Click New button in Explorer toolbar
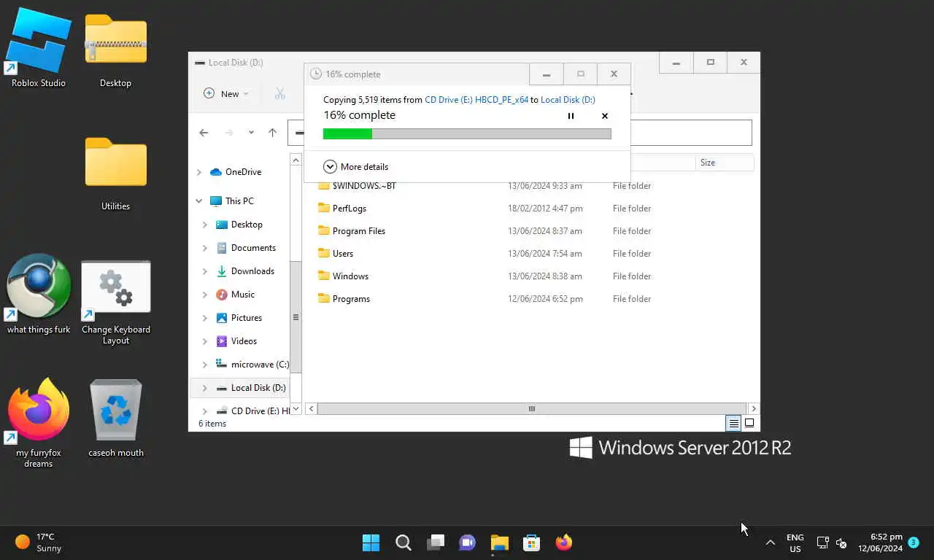This screenshot has height=560, width=934. (226, 93)
